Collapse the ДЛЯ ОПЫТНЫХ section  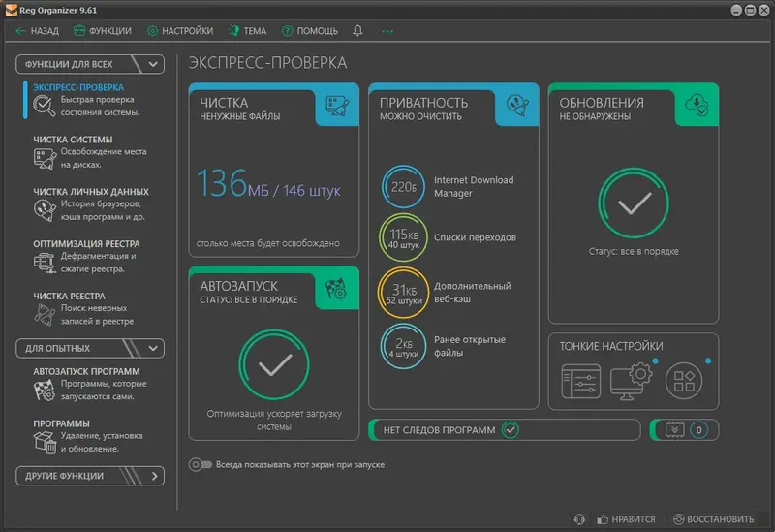[90, 348]
